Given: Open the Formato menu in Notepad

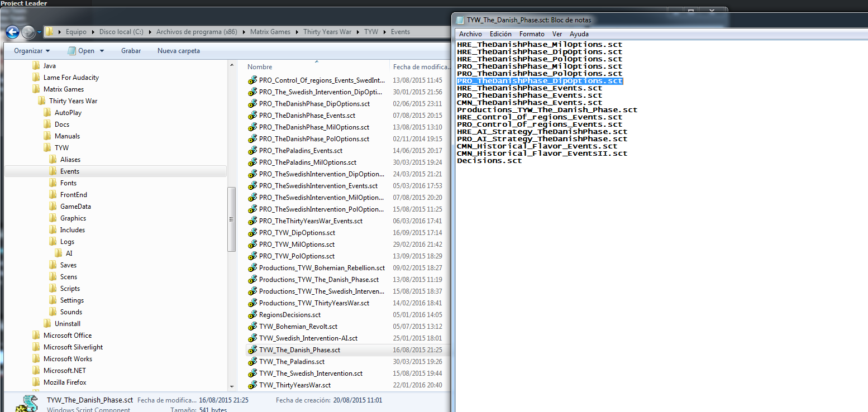Looking at the screenshot, I should pyautogui.click(x=531, y=34).
